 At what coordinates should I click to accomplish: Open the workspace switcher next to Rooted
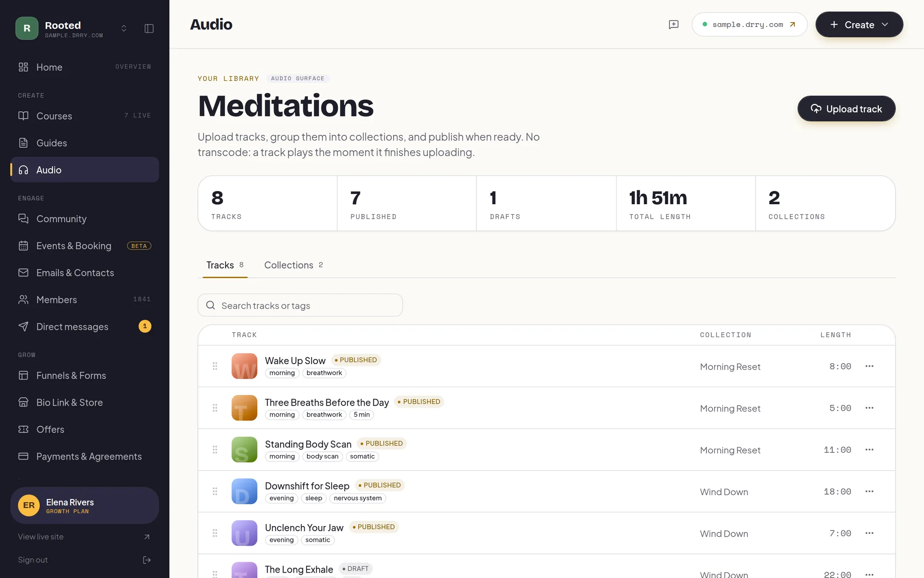124,28
